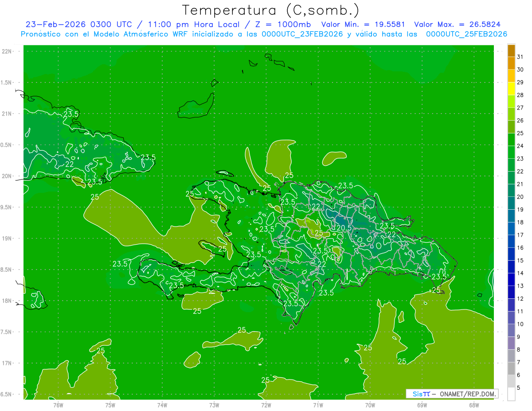Click the '20.5' contour label
The height and width of the screenshot is (411, 532).
click(x=344, y=227)
